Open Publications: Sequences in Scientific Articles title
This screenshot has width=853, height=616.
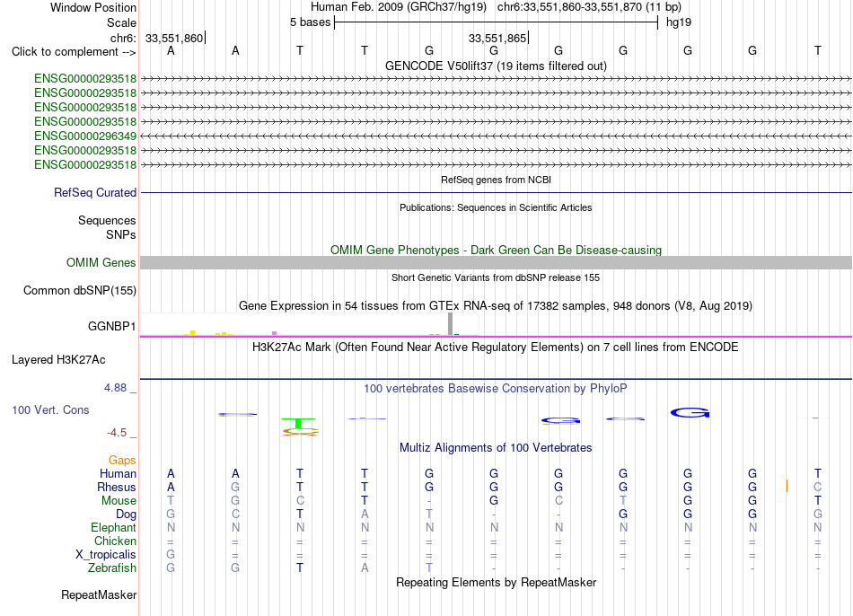(x=496, y=207)
